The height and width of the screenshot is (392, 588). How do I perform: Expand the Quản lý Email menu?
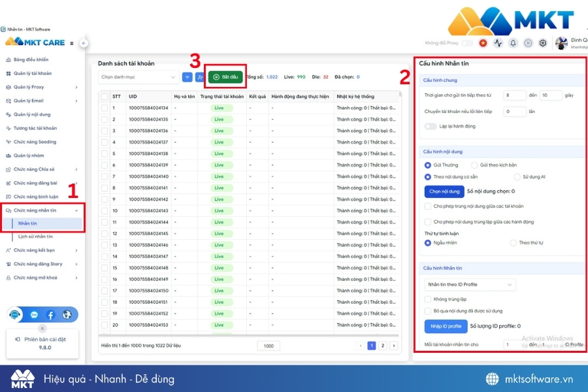(42, 101)
